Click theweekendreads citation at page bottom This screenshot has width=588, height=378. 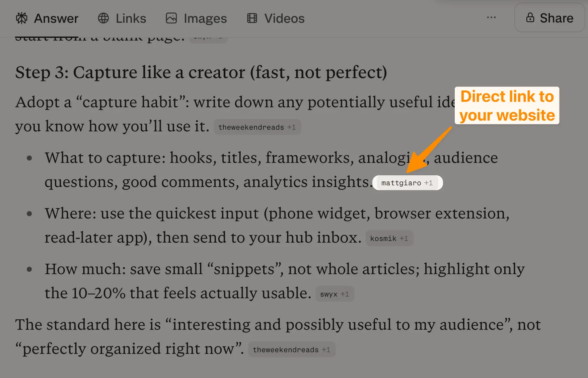(x=285, y=349)
